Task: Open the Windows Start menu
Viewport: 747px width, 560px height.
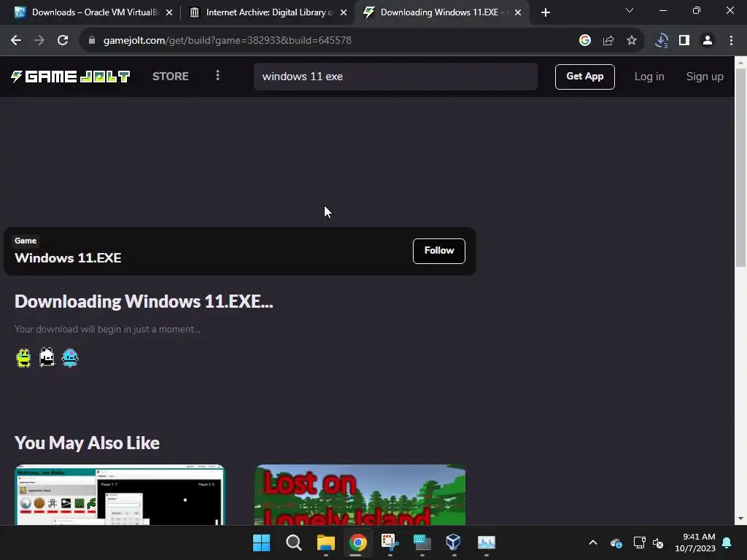Action: point(261,542)
